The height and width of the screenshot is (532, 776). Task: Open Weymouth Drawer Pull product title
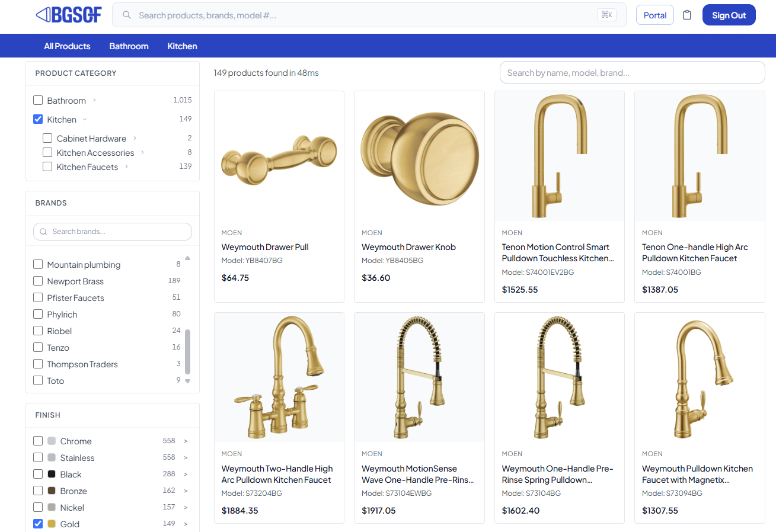[x=265, y=247]
